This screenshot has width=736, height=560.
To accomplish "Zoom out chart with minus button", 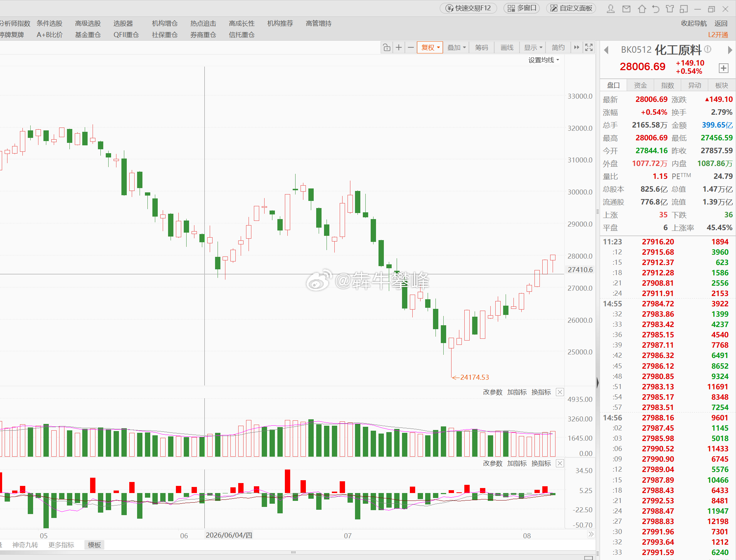I will [x=411, y=47].
